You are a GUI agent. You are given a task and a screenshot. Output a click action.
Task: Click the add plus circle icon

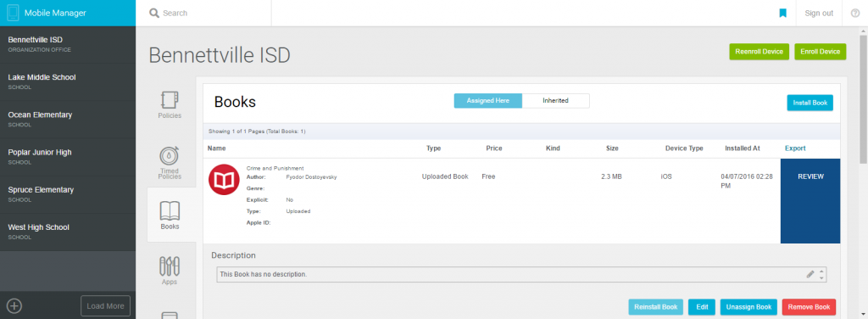click(14, 305)
